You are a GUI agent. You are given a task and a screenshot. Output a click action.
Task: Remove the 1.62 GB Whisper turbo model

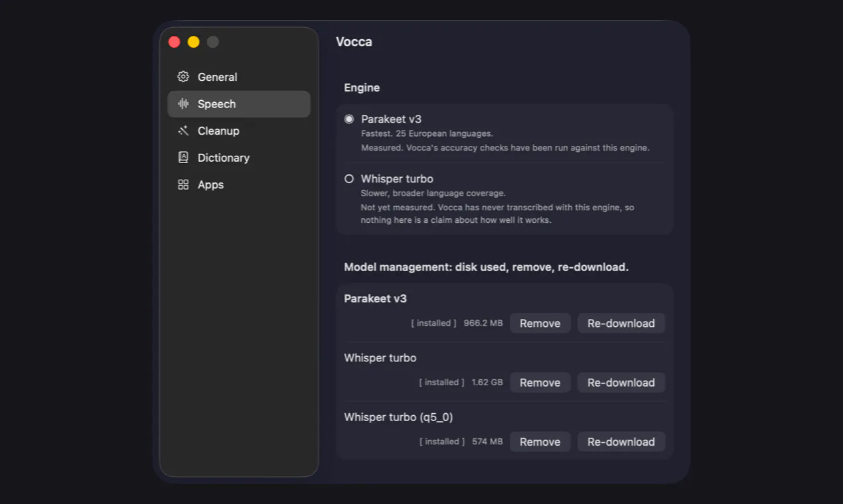tap(540, 383)
